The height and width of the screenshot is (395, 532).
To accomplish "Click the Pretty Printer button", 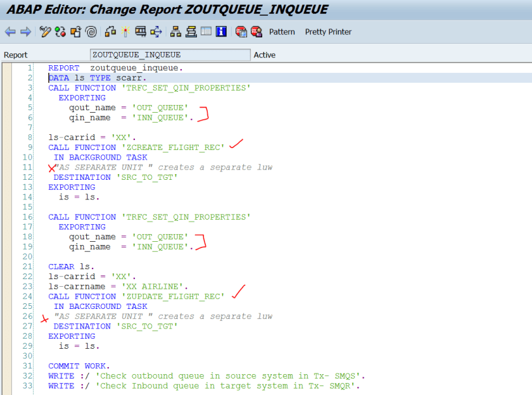I will click(328, 32).
